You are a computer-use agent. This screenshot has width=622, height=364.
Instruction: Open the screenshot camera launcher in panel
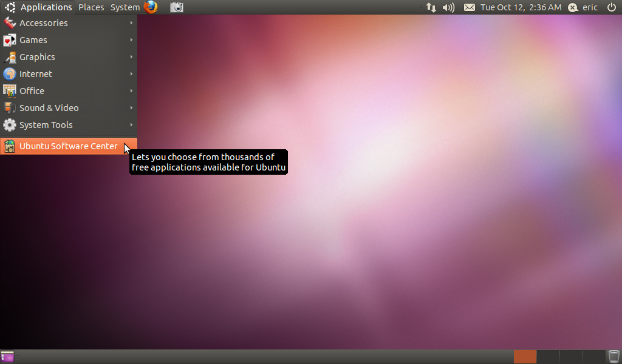[177, 7]
